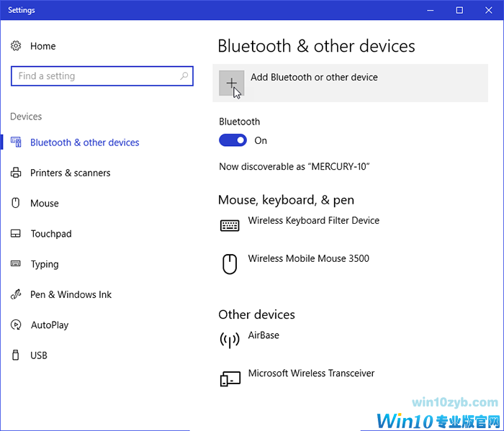Select Pen & Windows Ink
The image size is (504, 431).
point(71,294)
